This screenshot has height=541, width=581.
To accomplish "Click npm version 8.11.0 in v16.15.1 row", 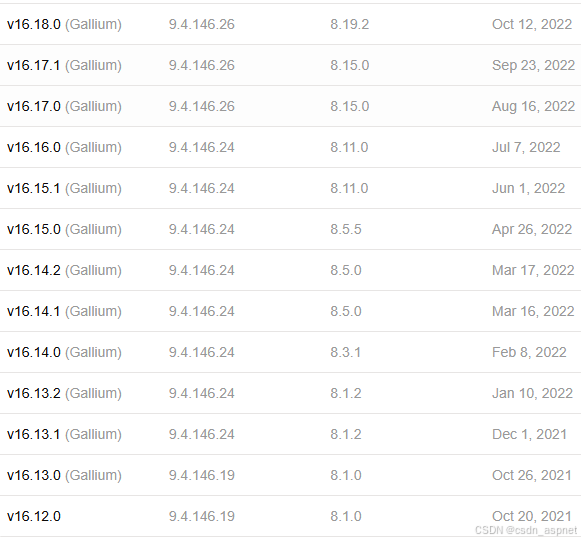I will pos(349,189).
